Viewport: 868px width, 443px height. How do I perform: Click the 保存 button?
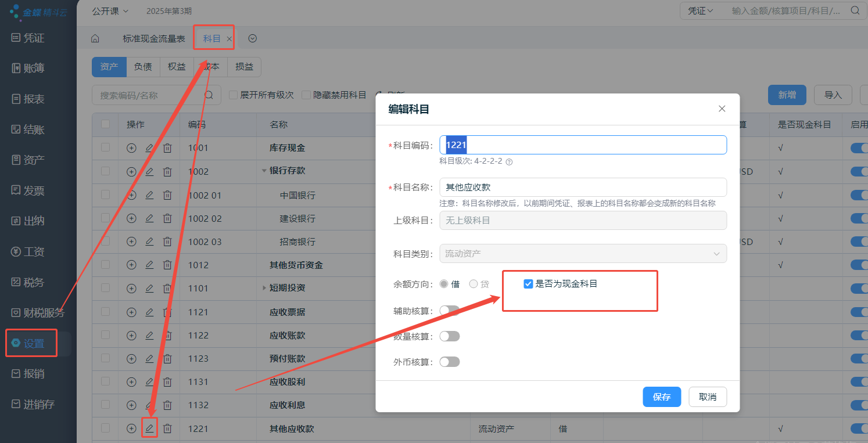coord(661,397)
